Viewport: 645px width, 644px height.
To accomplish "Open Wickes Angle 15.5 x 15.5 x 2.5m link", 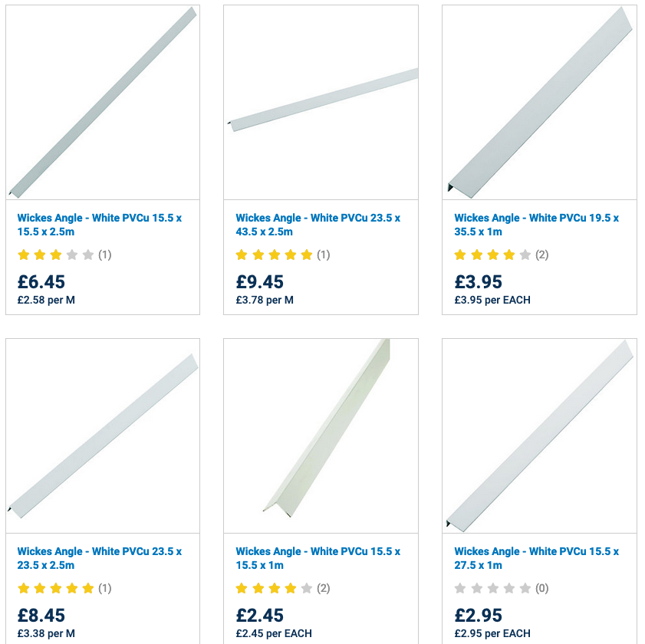I will coord(99,225).
